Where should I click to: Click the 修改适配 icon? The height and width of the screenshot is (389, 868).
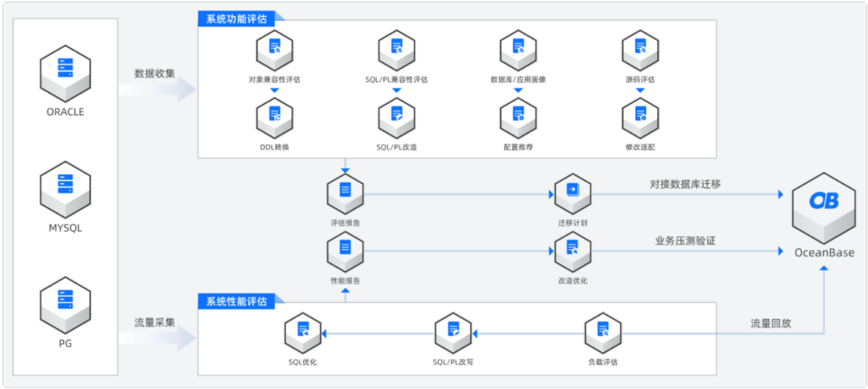point(640,117)
